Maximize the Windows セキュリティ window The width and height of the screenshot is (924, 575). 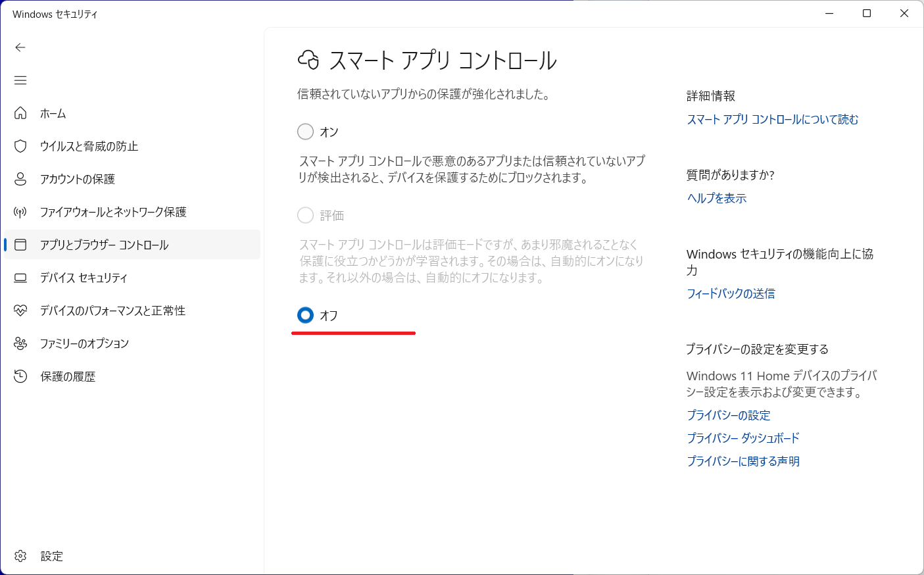tap(867, 13)
